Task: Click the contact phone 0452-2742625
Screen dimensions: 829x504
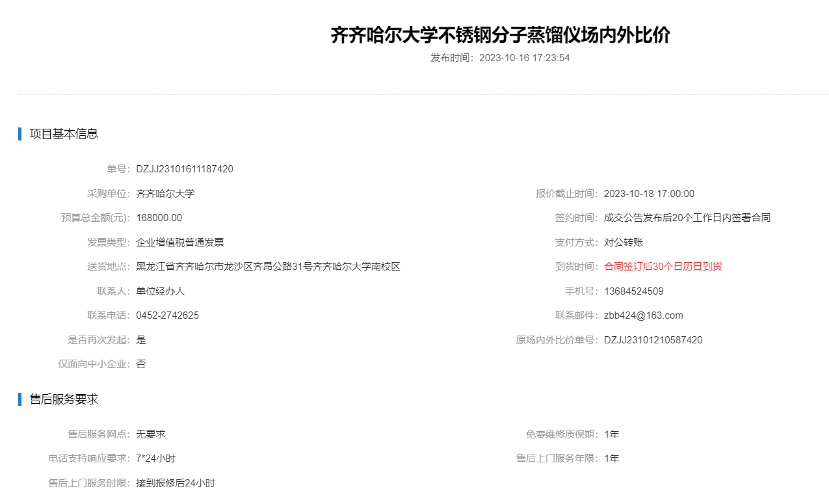Action: pyautogui.click(x=168, y=315)
